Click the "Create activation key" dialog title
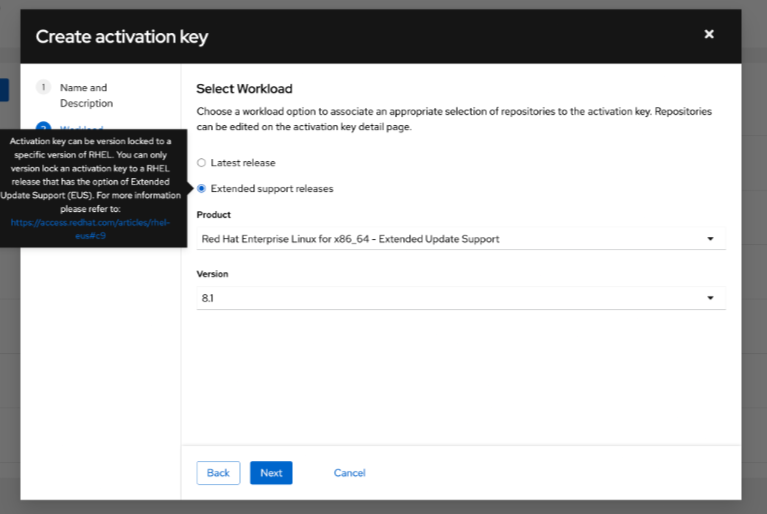 click(122, 37)
